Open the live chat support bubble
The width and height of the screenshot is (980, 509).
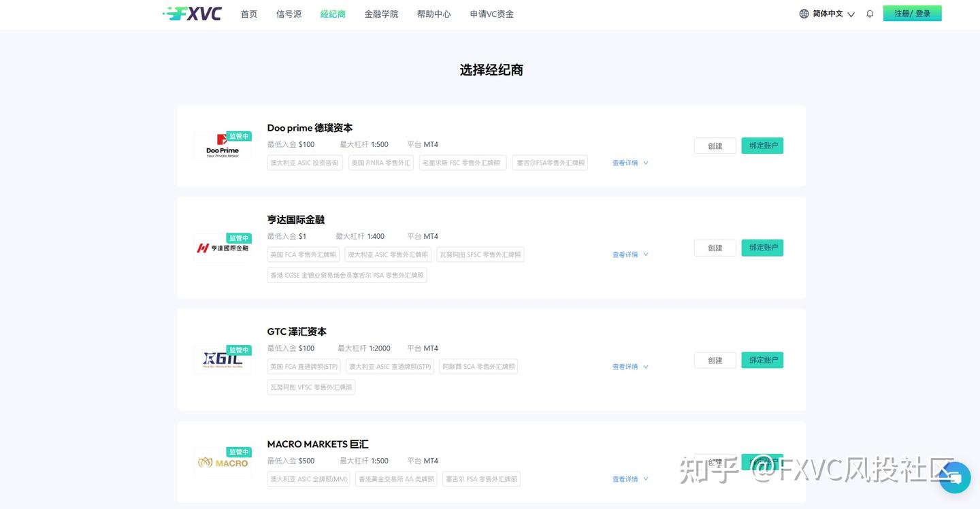tap(954, 478)
